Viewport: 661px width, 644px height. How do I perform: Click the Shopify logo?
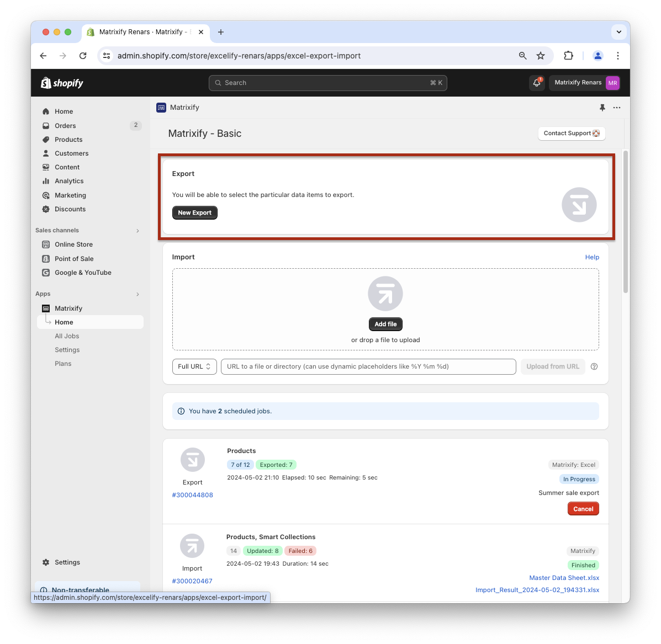coord(62,83)
